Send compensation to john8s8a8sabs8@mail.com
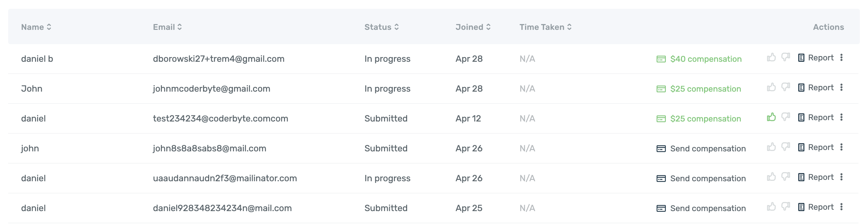This screenshot has height=224, width=868. (x=701, y=149)
